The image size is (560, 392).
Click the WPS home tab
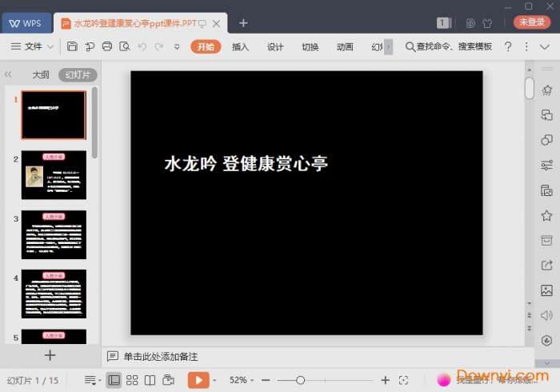click(26, 23)
